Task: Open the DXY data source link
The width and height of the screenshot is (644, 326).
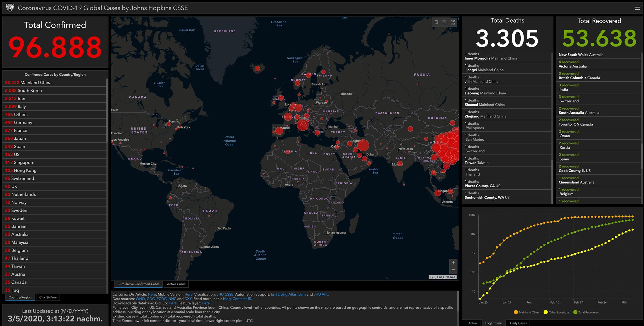Action: point(188,299)
